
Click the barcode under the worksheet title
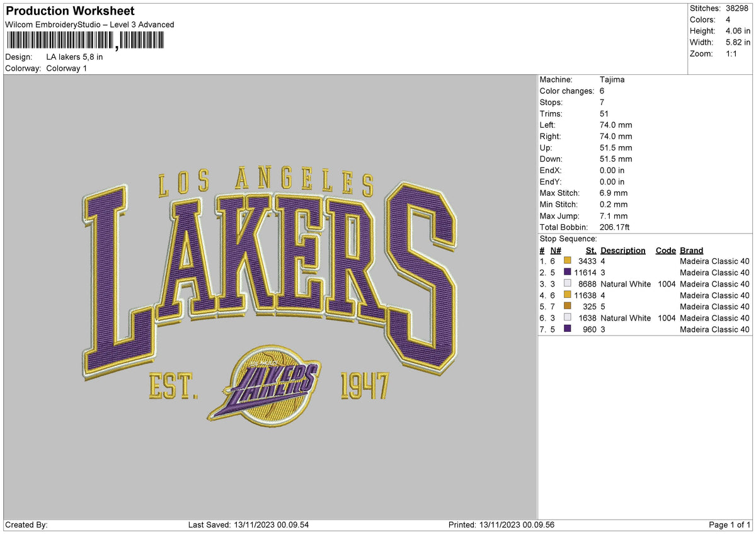85,42
